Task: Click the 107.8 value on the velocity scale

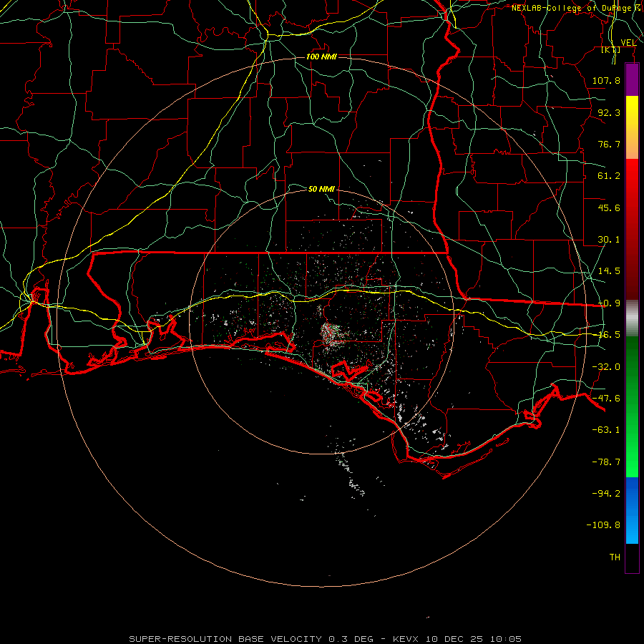Action: point(606,80)
